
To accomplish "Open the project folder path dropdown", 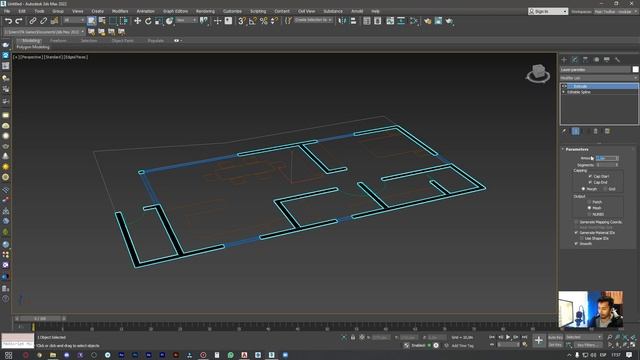I will click(44, 31).
